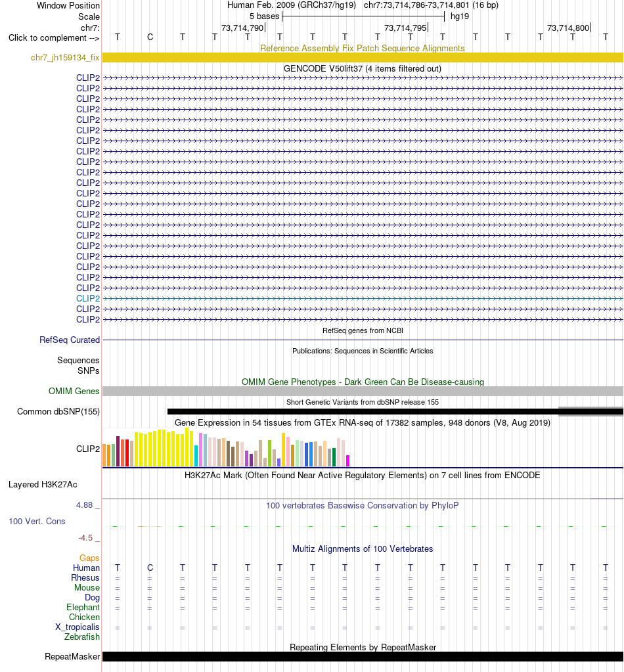The width and height of the screenshot is (624, 672).
Task: Click the chr7:73,714,786-73,714,801 (16 bp) position text
Action: point(431,5)
